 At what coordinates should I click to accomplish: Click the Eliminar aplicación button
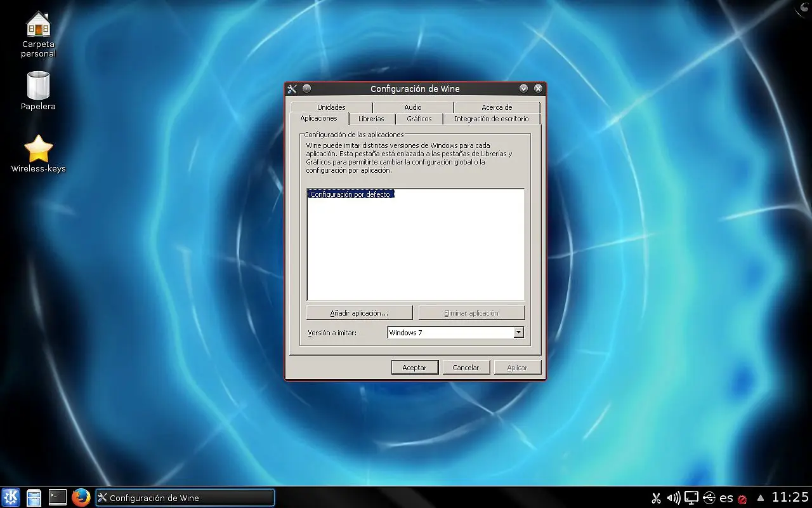[471, 313]
